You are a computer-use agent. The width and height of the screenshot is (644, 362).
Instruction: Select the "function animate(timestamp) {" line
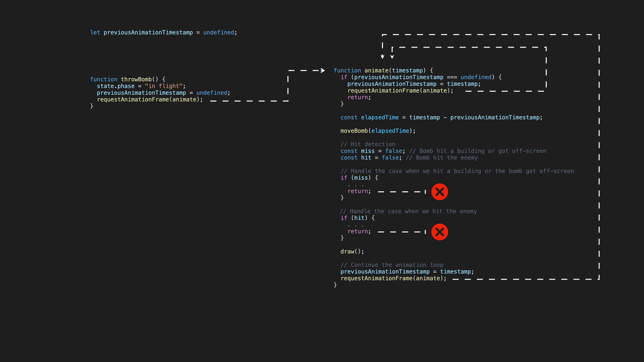click(383, 70)
